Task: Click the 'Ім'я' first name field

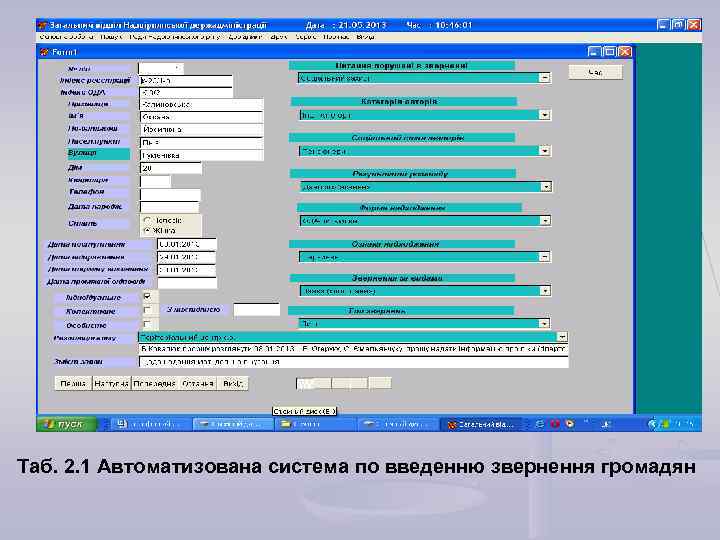Action: pos(202,117)
